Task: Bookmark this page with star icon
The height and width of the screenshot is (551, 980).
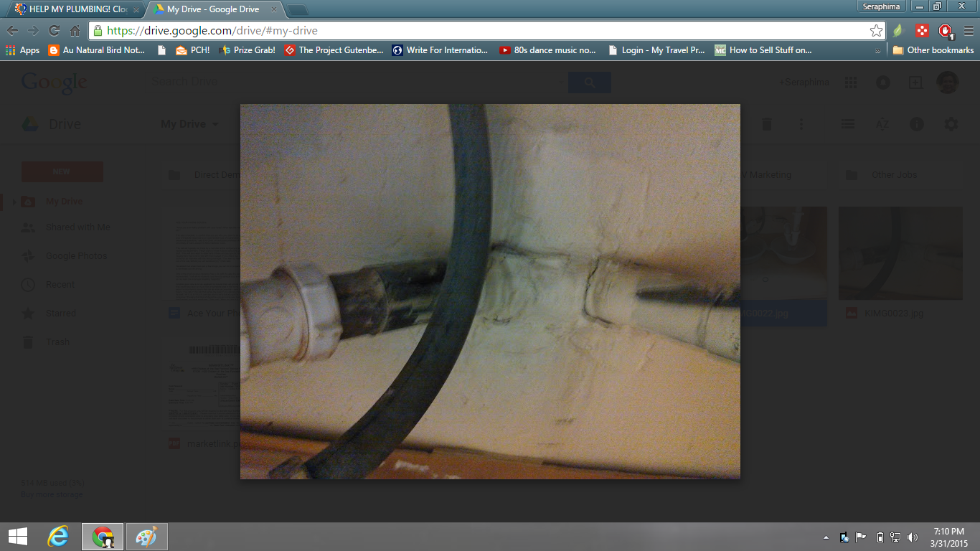Action: pos(876,31)
